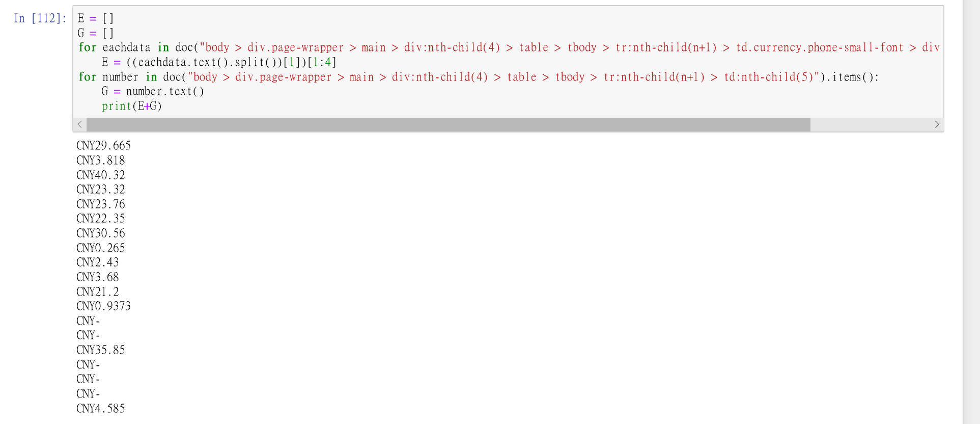Click the print(E+G) statement
980x424 pixels.
[x=132, y=106]
